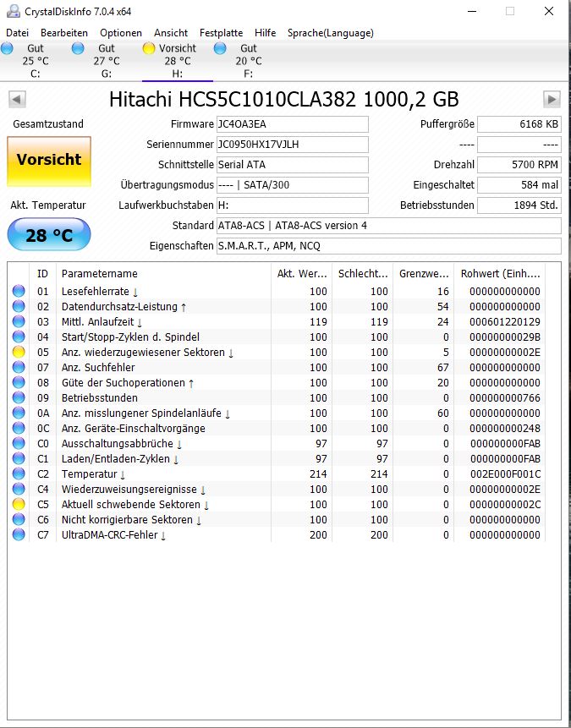
Task: Click the drive title Hitachi HCS5C1010CLA382
Action: tap(284, 99)
